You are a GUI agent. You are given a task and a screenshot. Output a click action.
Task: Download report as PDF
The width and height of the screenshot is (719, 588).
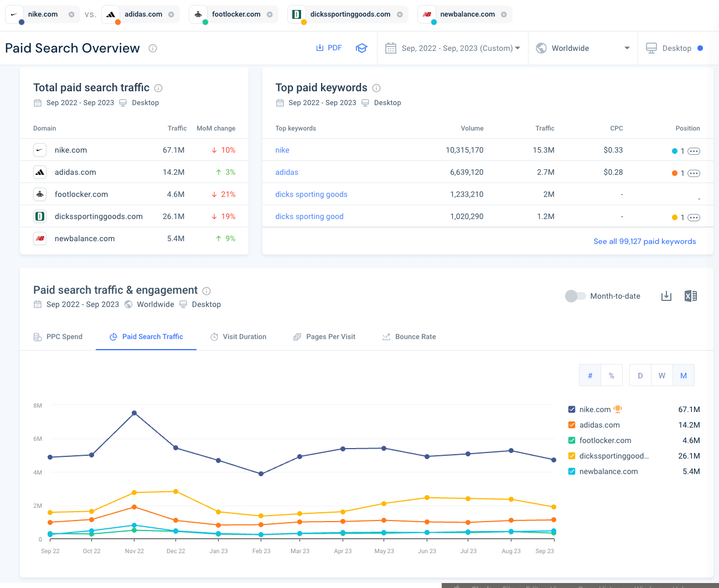coord(329,48)
